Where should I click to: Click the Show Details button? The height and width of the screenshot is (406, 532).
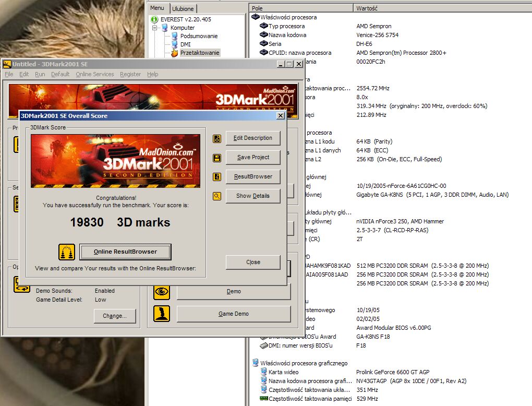click(253, 196)
